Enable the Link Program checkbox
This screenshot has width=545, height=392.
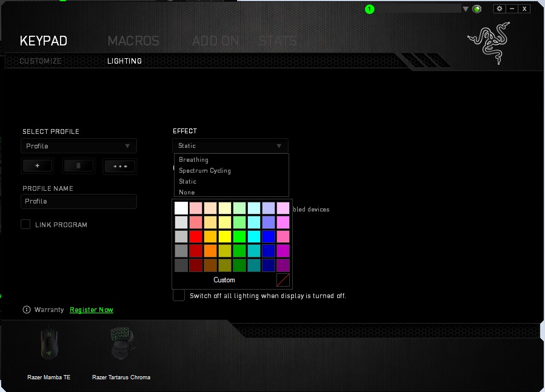tap(25, 224)
